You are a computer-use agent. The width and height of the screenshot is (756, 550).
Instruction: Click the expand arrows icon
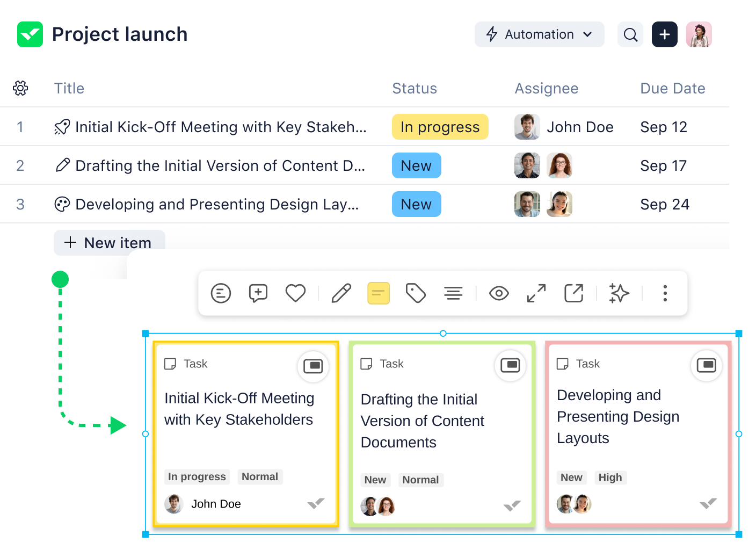pos(536,293)
